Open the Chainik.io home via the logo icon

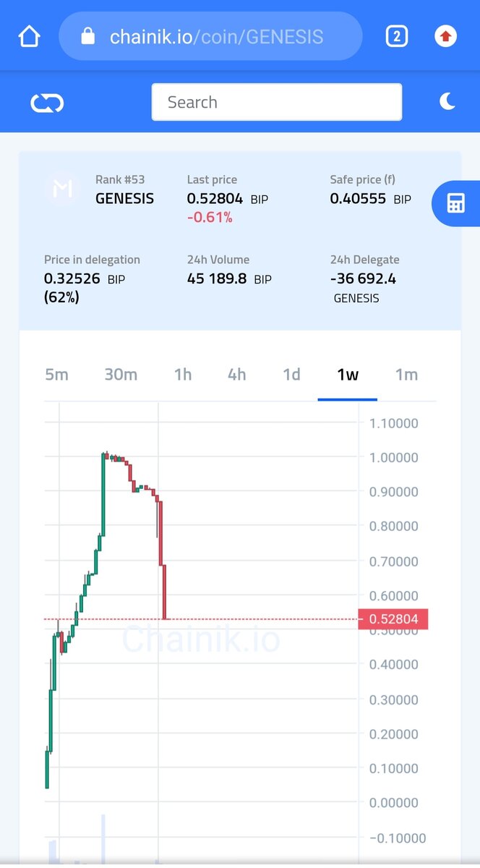pos(46,102)
